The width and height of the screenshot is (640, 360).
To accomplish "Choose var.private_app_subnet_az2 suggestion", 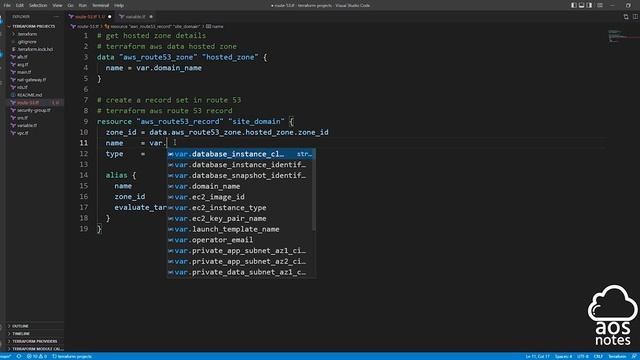I will tap(240, 262).
